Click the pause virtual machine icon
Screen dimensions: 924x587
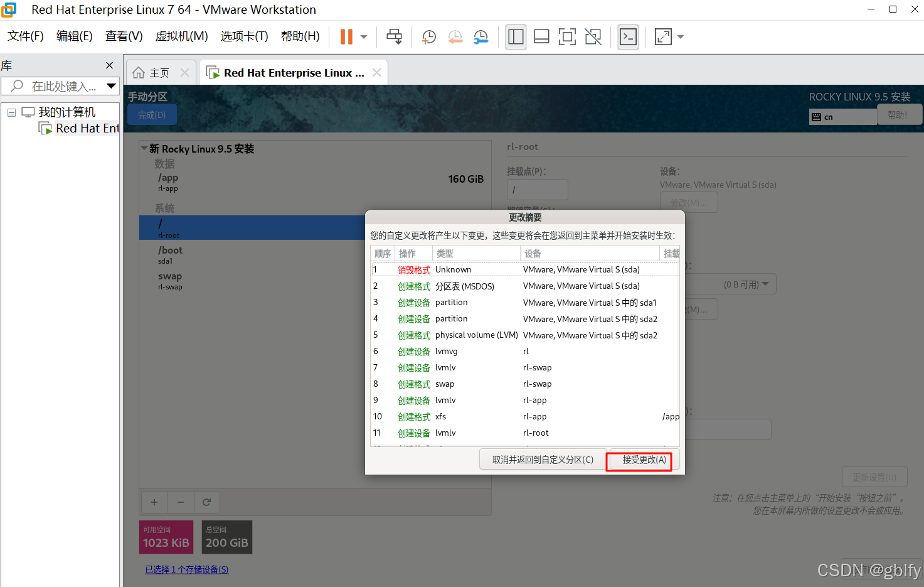(x=346, y=37)
